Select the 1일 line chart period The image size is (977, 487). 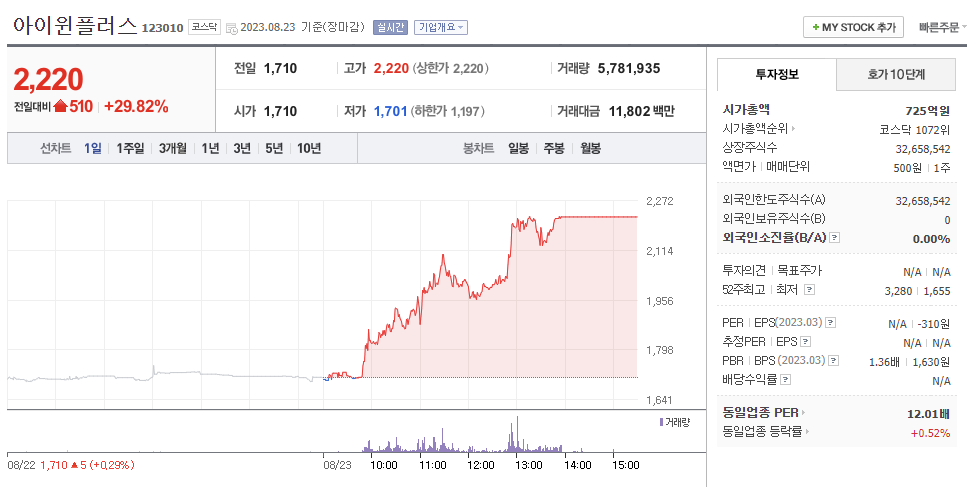pos(92,148)
